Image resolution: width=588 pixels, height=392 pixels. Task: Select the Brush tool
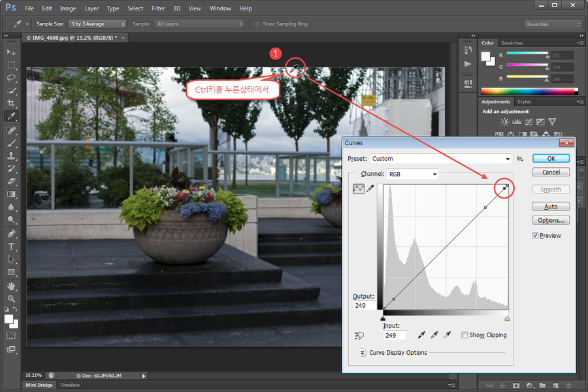coord(11,143)
